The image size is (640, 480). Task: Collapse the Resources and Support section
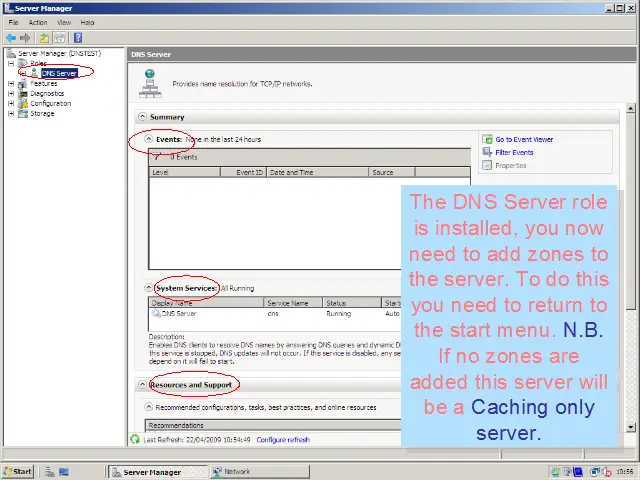click(x=142, y=384)
